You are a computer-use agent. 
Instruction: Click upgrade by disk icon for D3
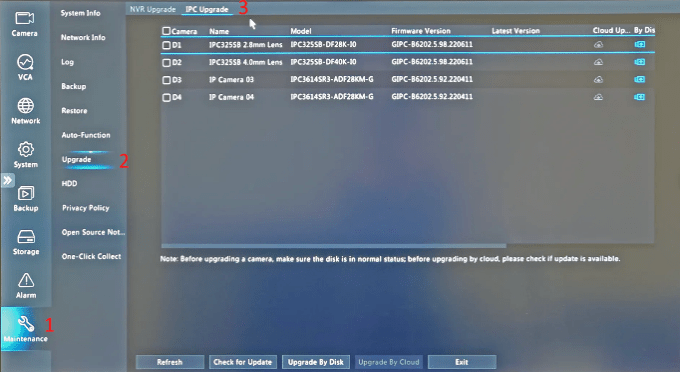[x=640, y=79]
